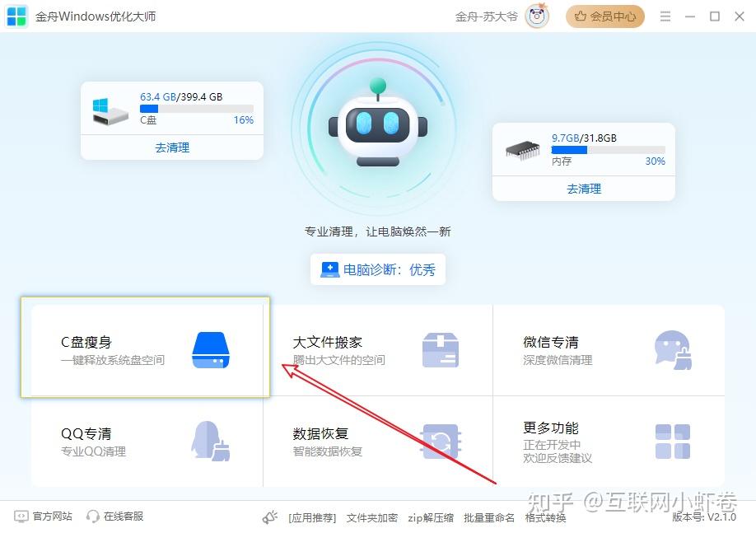The width and height of the screenshot is (756, 533).
Task: Click the hard drive icon beside C盘
Action: pyautogui.click(x=110, y=112)
